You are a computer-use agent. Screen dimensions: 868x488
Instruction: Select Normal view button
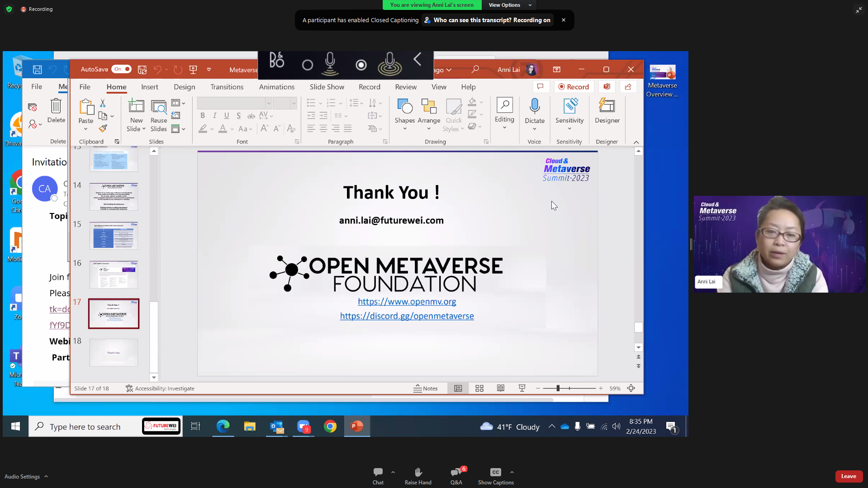pos(458,389)
